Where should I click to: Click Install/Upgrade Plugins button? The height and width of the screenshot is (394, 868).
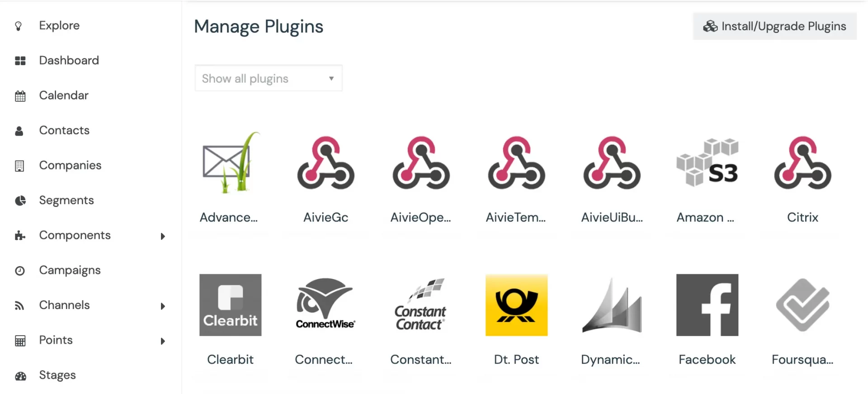tap(774, 26)
